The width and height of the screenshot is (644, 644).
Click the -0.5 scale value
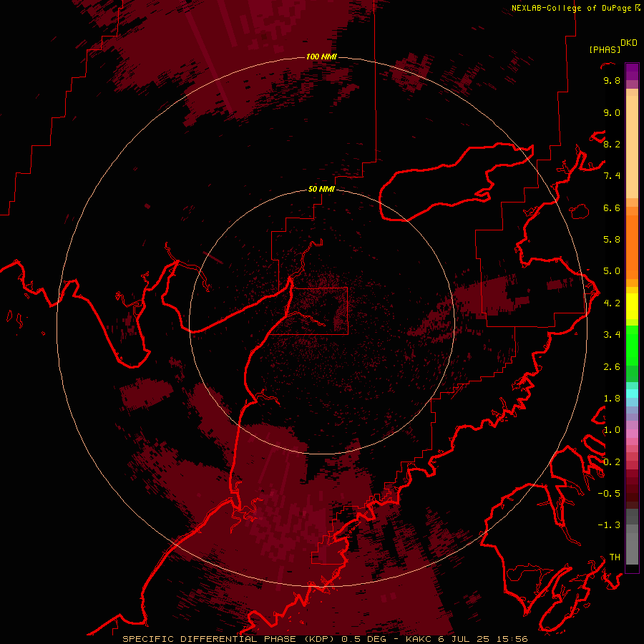tap(609, 494)
